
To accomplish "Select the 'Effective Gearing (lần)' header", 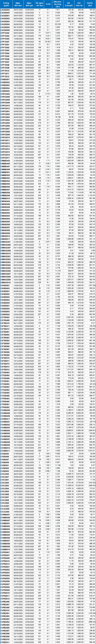I will click(x=58, y=4).
